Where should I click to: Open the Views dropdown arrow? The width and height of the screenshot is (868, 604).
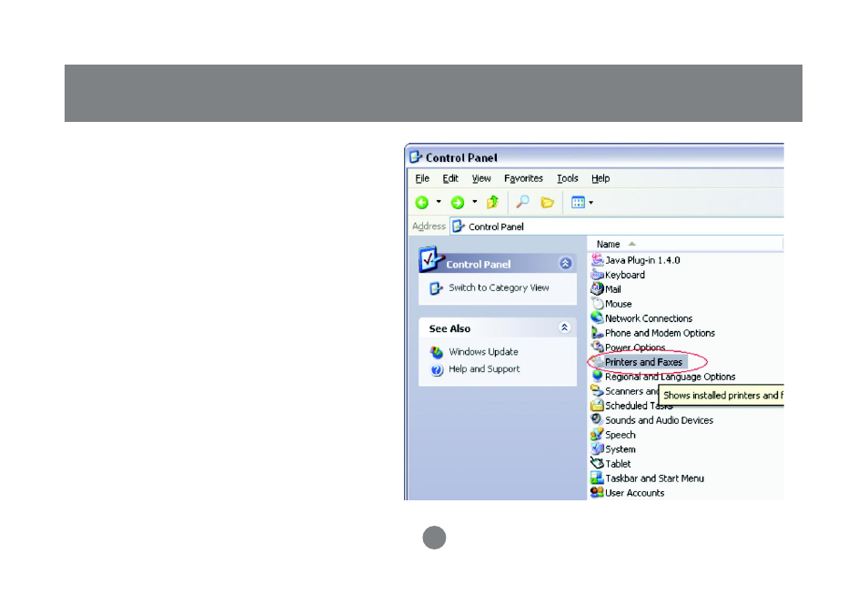point(591,203)
